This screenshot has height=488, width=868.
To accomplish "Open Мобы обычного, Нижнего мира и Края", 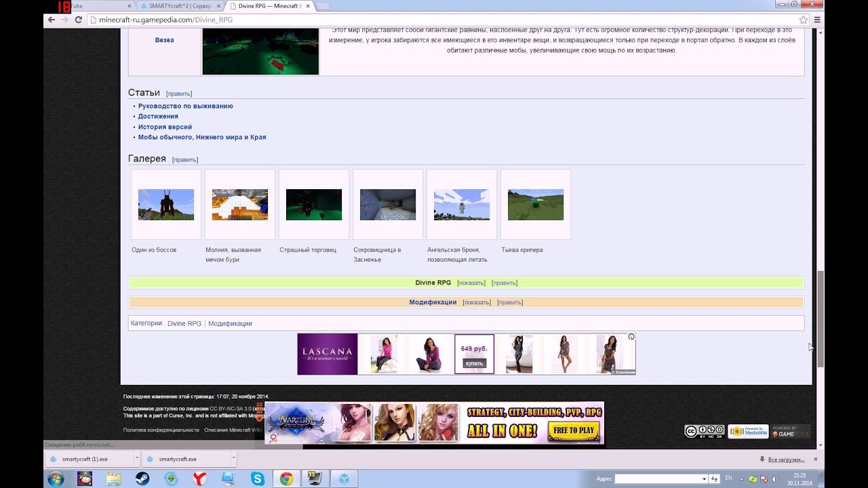I will point(202,137).
